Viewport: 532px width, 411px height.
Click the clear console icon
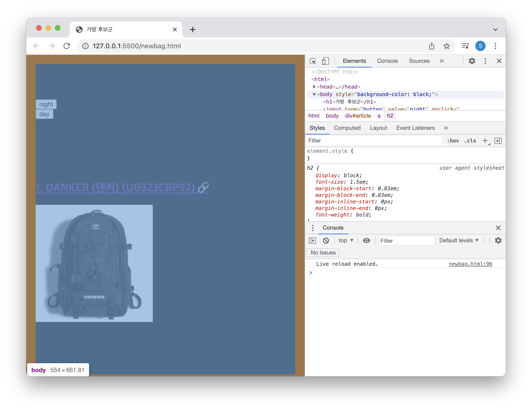tap(326, 241)
